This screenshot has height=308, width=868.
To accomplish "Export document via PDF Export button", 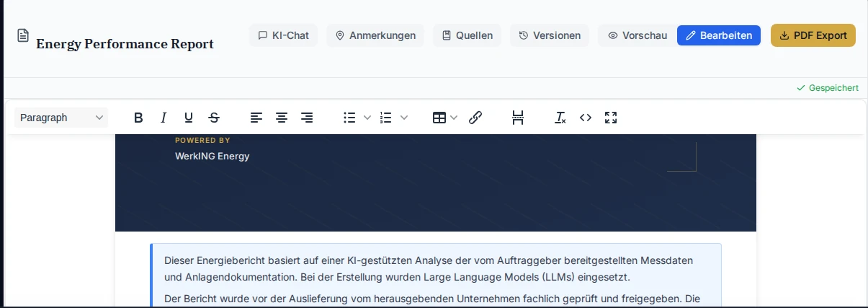I will pyautogui.click(x=813, y=35).
